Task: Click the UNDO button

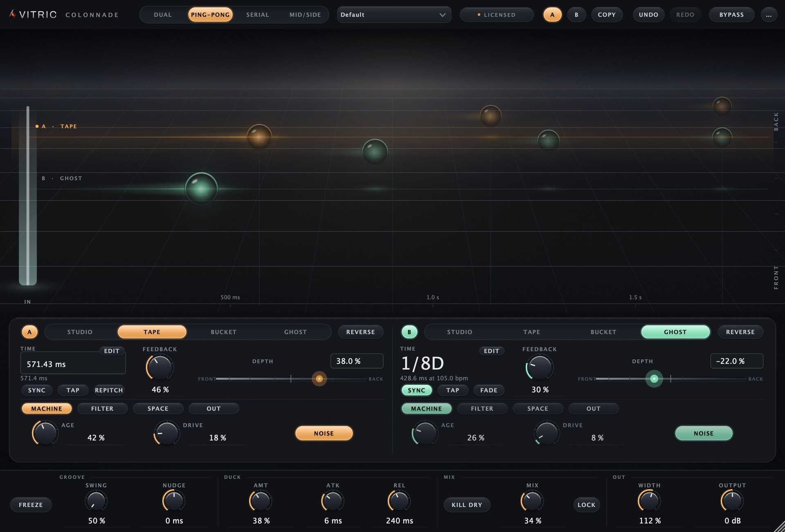Action: click(x=648, y=15)
